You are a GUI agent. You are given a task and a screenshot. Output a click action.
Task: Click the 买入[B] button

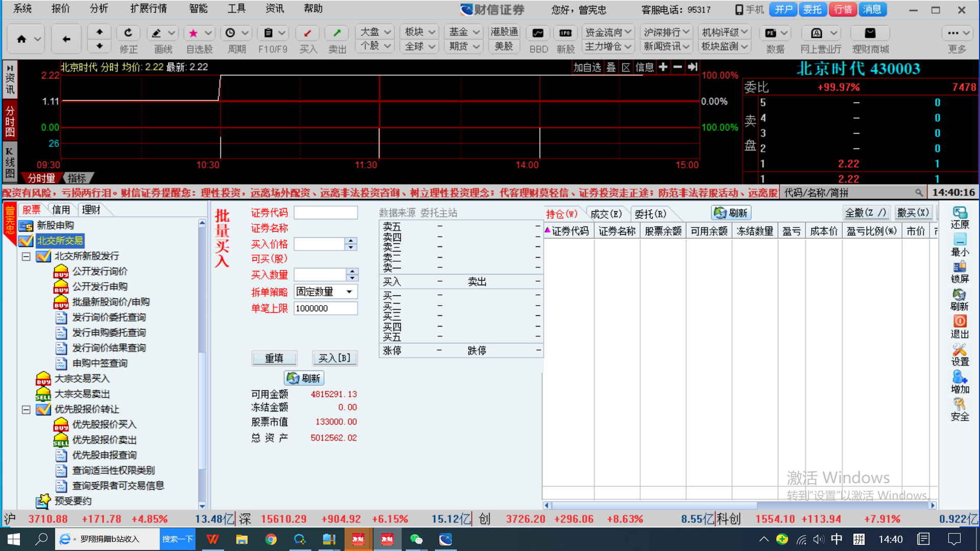tap(334, 358)
